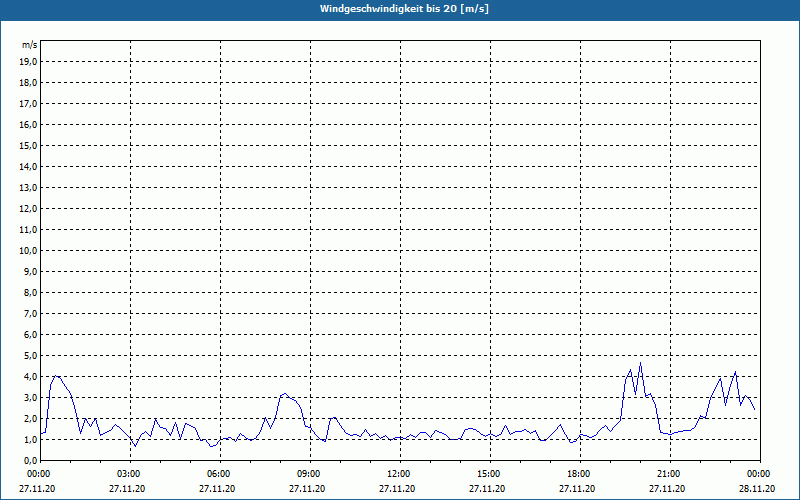The width and height of the screenshot is (800, 500).
Task: Click the 03:00 time label
Action: click(x=131, y=474)
